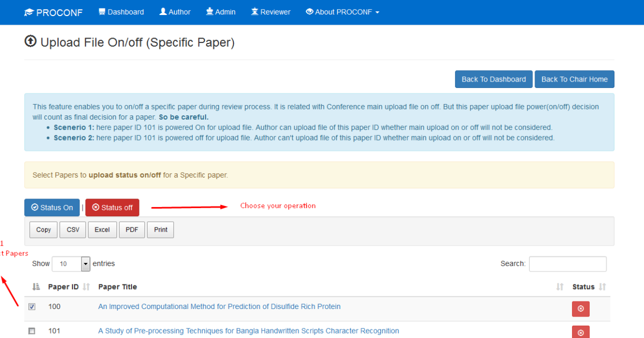The height and width of the screenshot is (338, 644).
Task: Sort table by Paper ID column
Action: point(69,287)
